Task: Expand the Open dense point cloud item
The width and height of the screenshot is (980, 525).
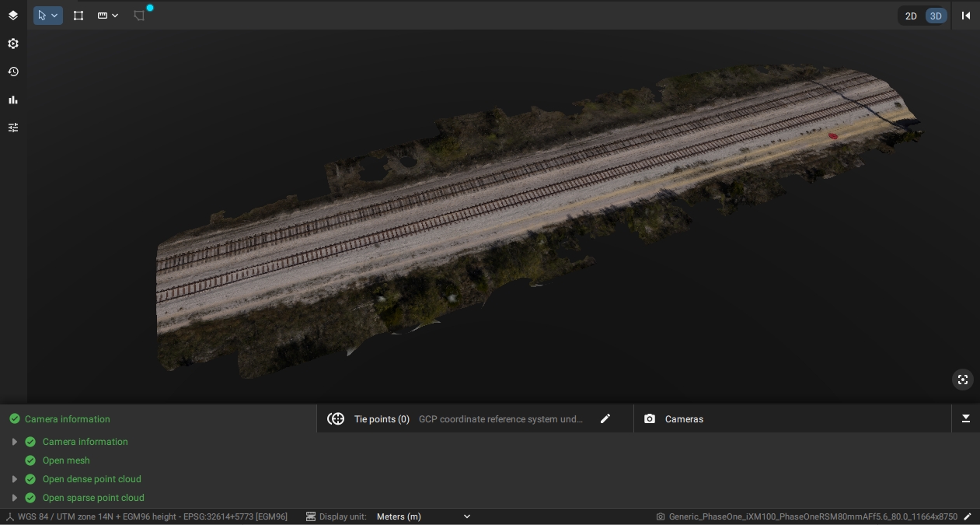Action: click(x=14, y=479)
